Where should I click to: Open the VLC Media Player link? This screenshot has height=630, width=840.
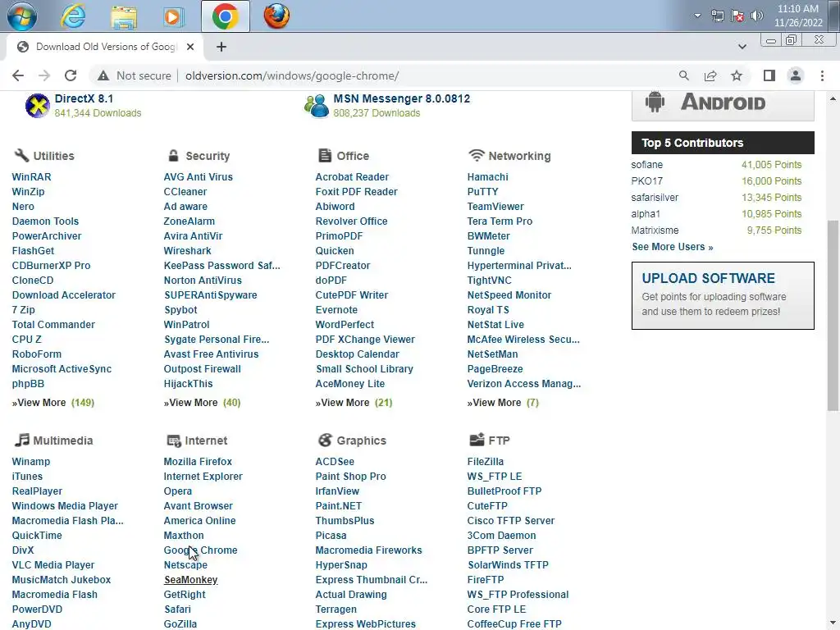pyautogui.click(x=53, y=564)
